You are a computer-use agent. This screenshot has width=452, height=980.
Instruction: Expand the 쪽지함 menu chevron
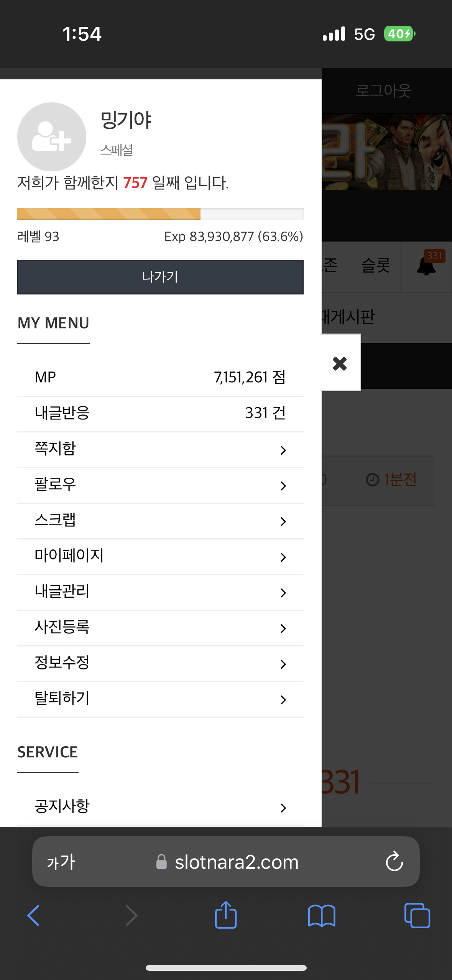[283, 450]
